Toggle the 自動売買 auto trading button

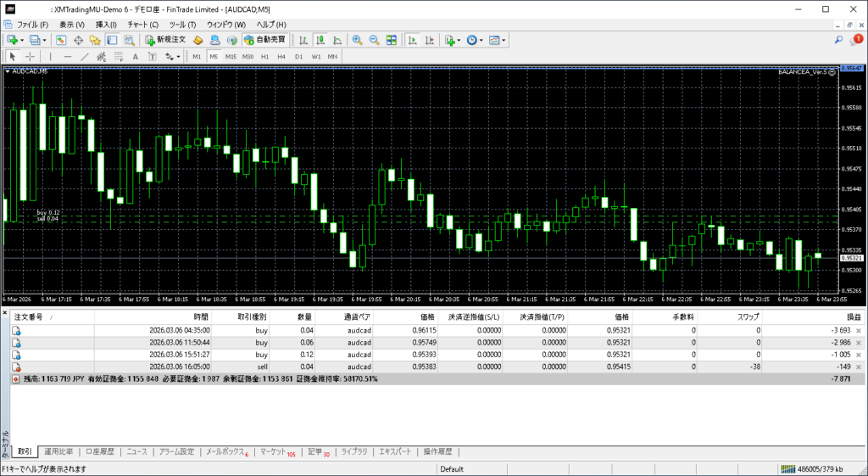(x=264, y=40)
